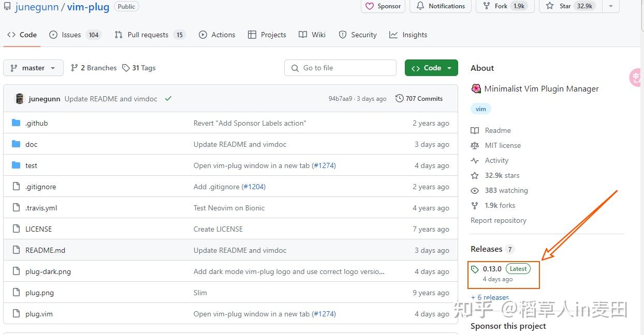The width and height of the screenshot is (644, 335).
Task: Click the 31 Tags icon link
Action: point(126,68)
